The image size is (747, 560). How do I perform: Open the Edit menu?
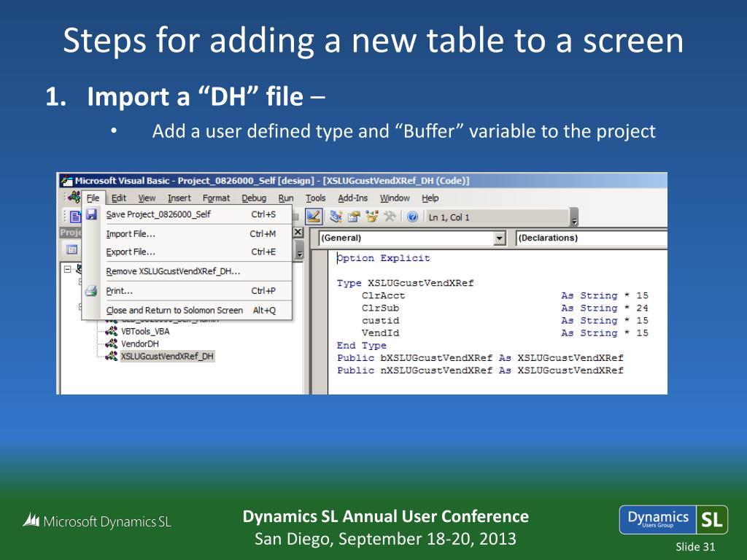(x=119, y=198)
